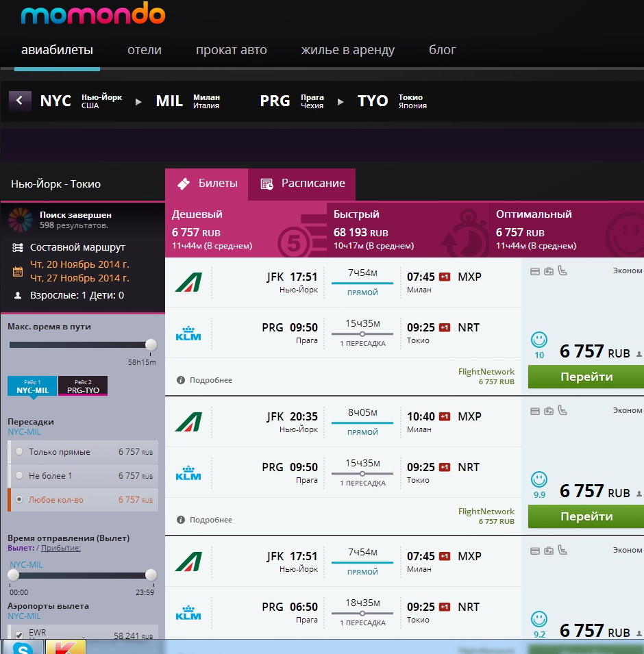Expand Подробнее for JFK 20:35 result
The width and height of the screenshot is (644, 654).
point(211,520)
